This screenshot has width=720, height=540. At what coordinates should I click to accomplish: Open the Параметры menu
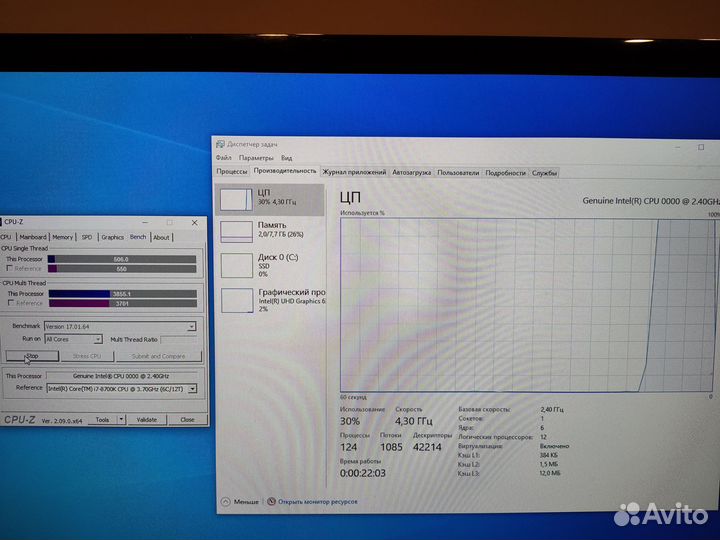[x=256, y=158]
